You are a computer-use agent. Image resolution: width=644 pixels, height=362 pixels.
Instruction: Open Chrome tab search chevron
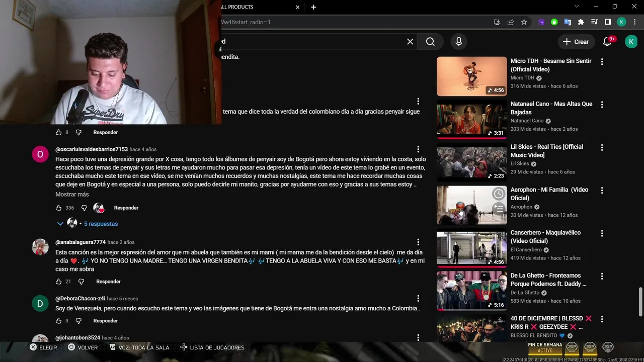[577, 7]
